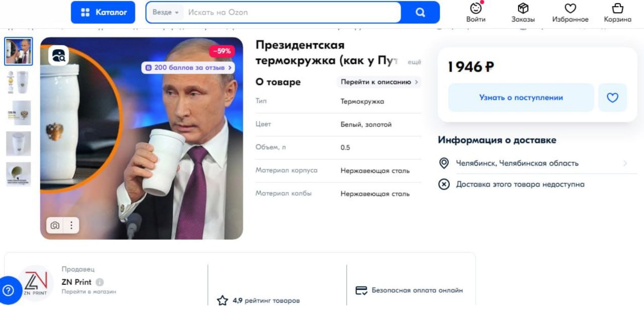The width and height of the screenshot is (644, 310).
Task: Select the second product thumbnail
Action: 19,82
